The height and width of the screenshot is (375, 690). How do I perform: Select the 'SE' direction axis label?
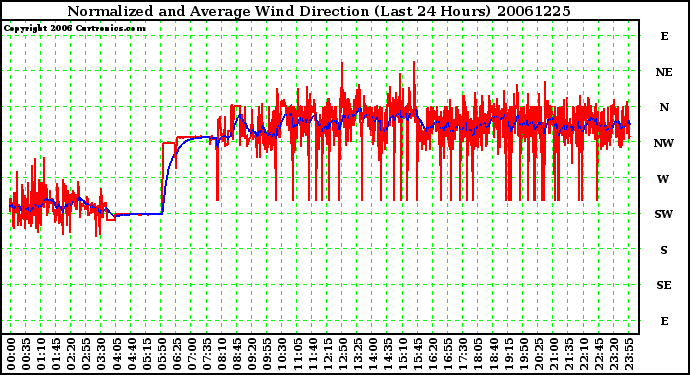coord(664,286)
